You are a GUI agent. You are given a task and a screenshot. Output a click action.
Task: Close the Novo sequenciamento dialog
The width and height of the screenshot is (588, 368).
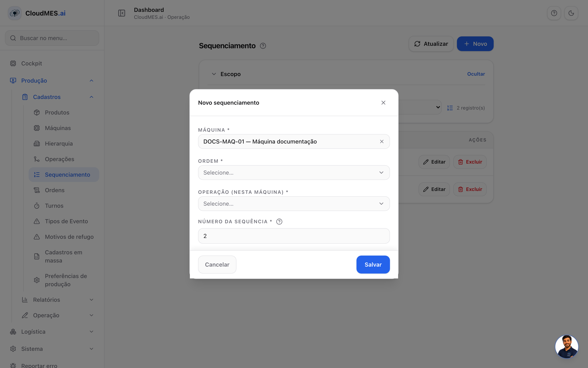[383, 103]
